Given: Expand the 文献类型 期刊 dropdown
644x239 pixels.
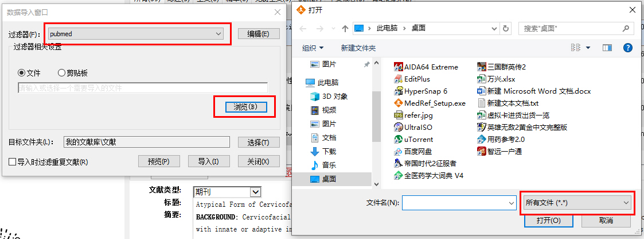Looking at the screenshot, I should tap(255, 192).
